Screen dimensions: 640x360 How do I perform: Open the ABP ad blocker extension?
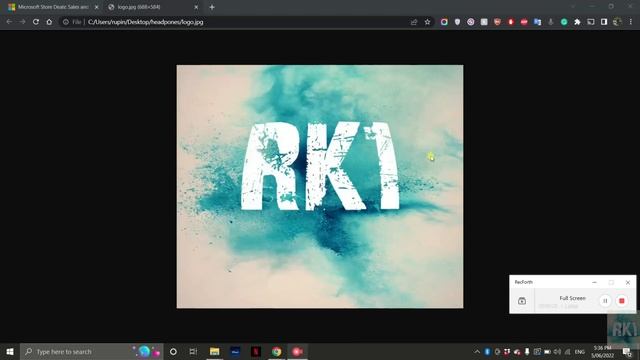524,22
